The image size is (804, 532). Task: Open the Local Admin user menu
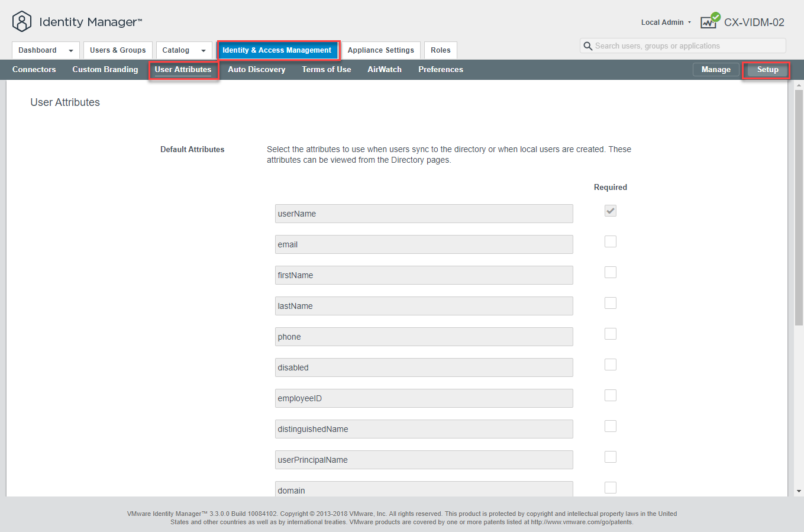click(x=666, y=22)
